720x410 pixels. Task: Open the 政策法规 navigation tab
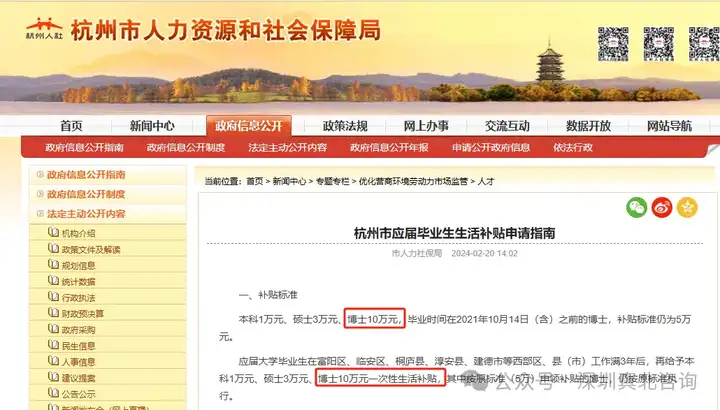[345, 126]
